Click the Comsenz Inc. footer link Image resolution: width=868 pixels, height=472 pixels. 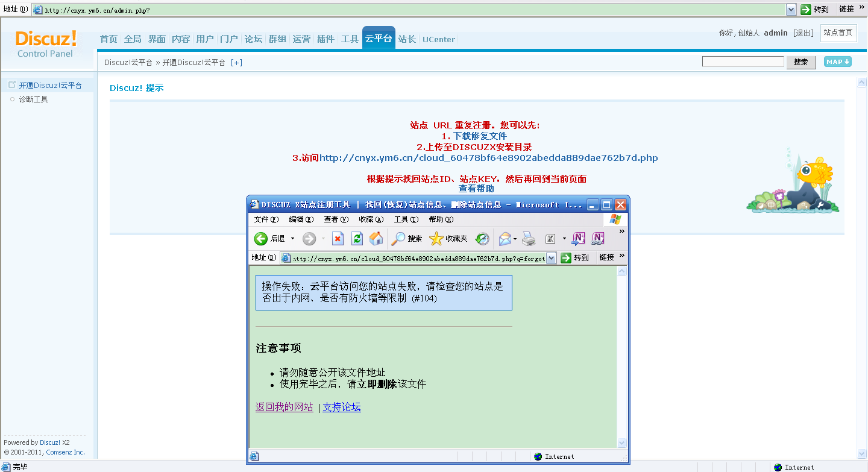click(66, 452)
